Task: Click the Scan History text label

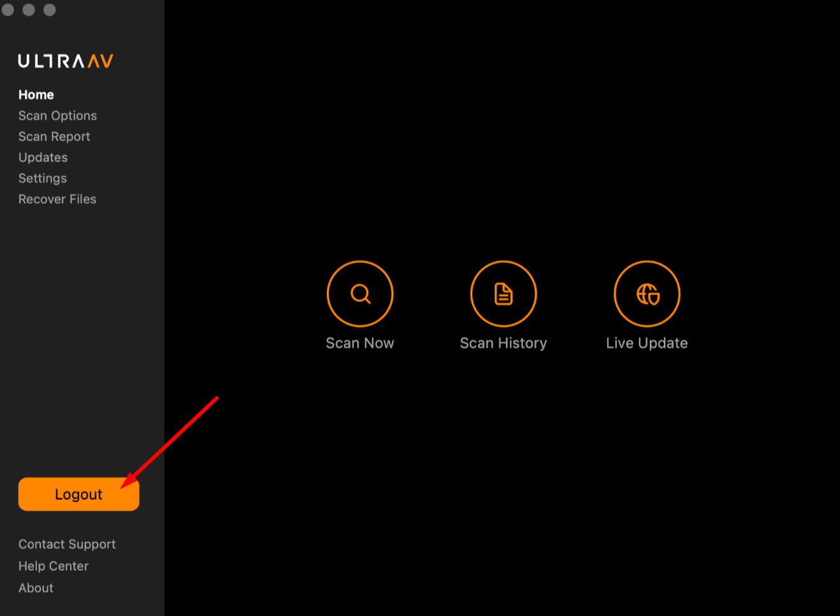Action: click(x=504, y=343)
